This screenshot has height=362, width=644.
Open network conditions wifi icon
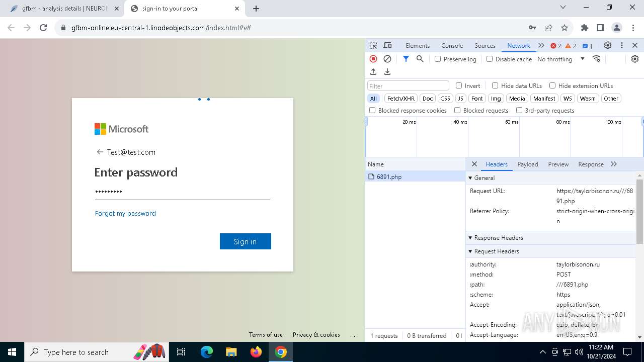597,59
